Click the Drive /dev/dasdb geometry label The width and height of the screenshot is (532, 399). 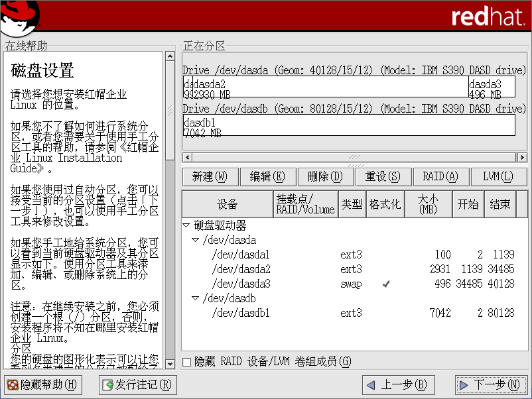(354, 109)
